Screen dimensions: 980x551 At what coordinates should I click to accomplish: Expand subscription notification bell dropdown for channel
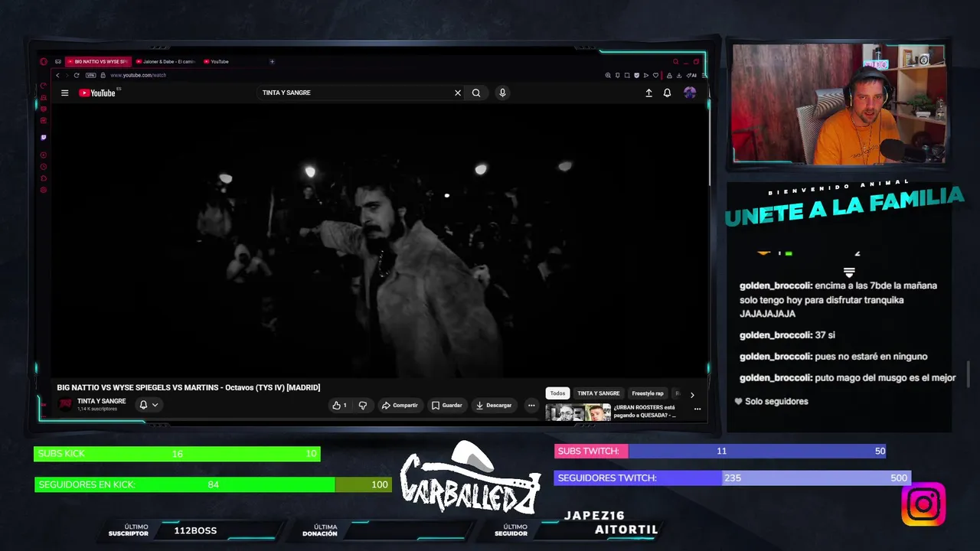pyautogui.click(x=149, y=405)
